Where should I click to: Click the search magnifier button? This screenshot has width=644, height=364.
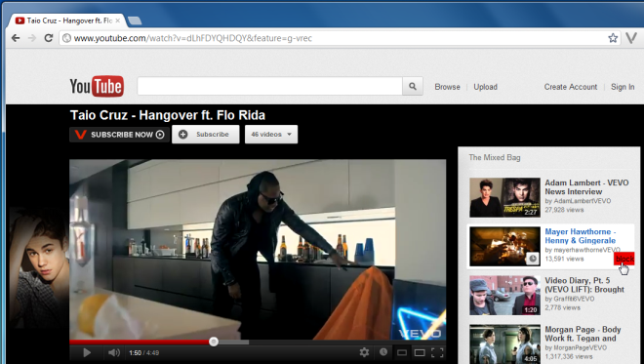(x=413, y=86)
